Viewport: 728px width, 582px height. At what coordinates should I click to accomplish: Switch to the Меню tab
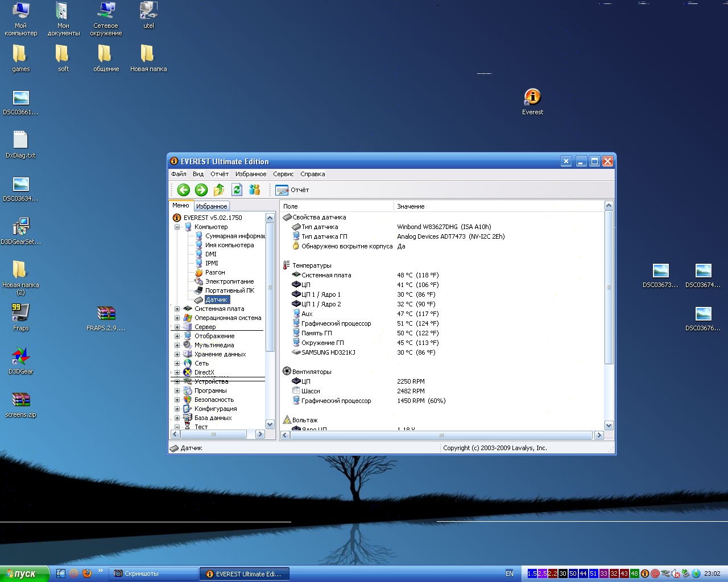pos(181,206)
